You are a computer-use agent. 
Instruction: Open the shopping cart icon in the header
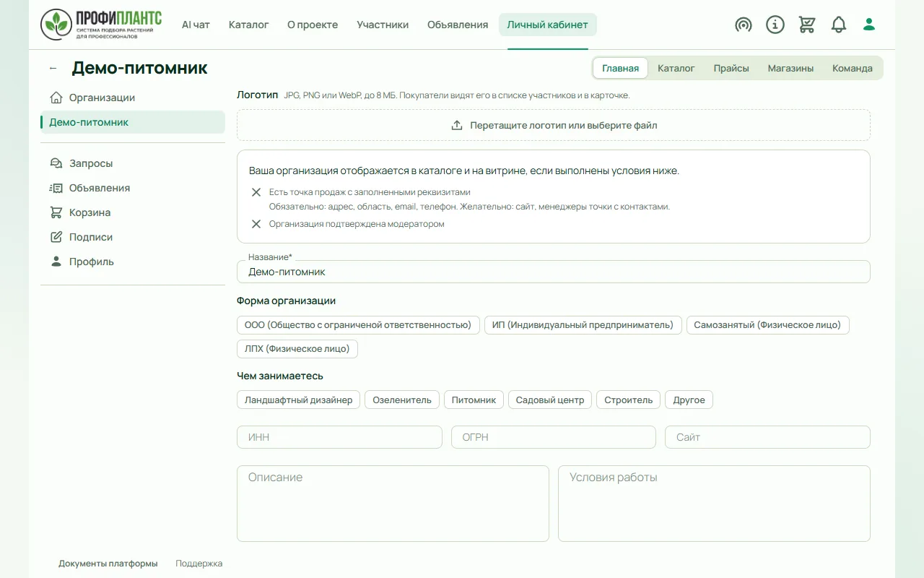tap(807, 25)
